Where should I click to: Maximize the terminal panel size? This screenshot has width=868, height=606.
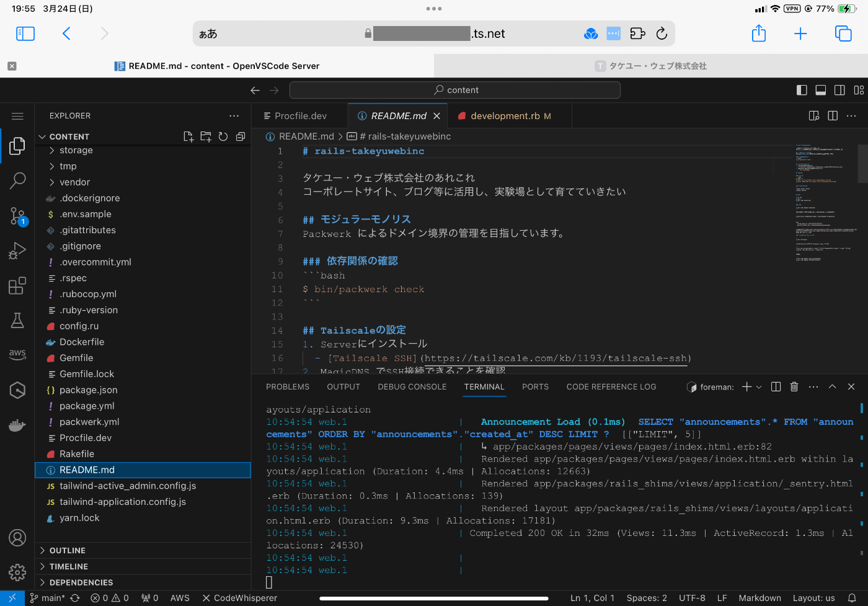(833, 386)
